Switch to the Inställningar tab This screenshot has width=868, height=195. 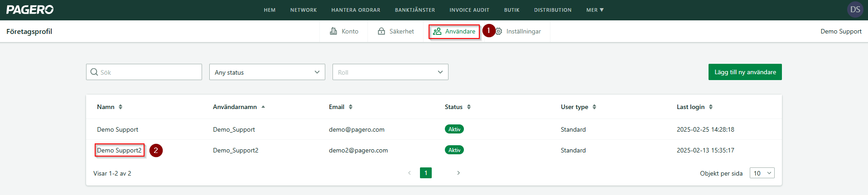(x=518, y=31)
